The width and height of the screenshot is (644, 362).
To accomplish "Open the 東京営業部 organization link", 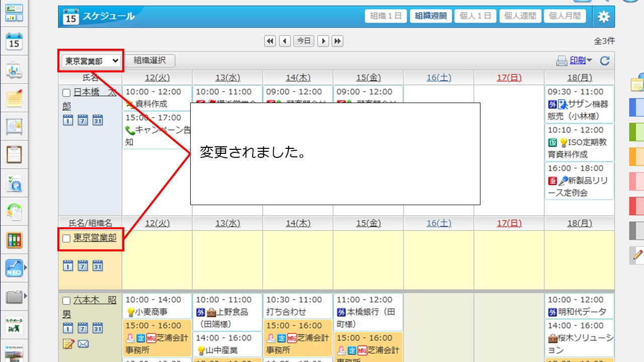I will pos(95,238).
